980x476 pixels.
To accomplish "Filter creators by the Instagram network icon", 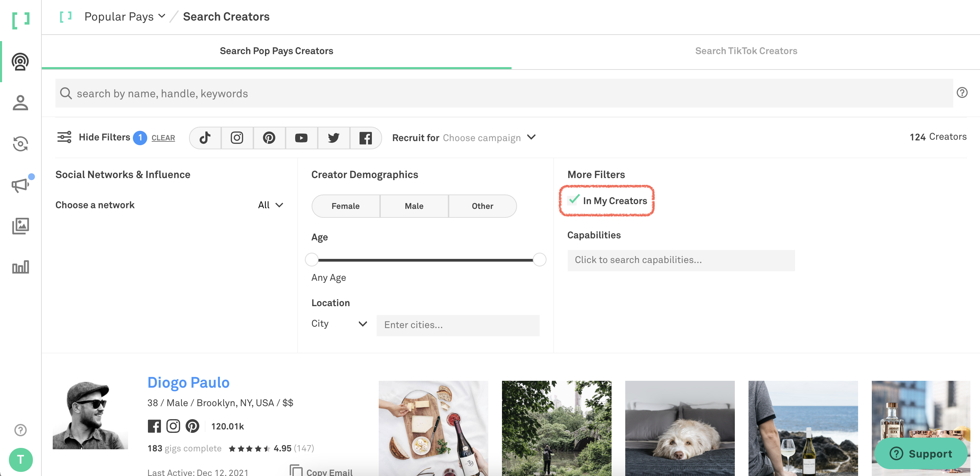I will click(237, 137).
